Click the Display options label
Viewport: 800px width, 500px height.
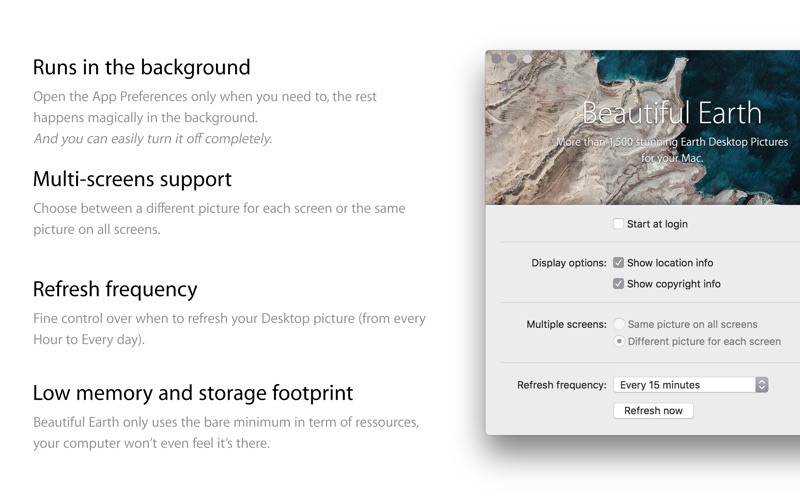point(569,263)
